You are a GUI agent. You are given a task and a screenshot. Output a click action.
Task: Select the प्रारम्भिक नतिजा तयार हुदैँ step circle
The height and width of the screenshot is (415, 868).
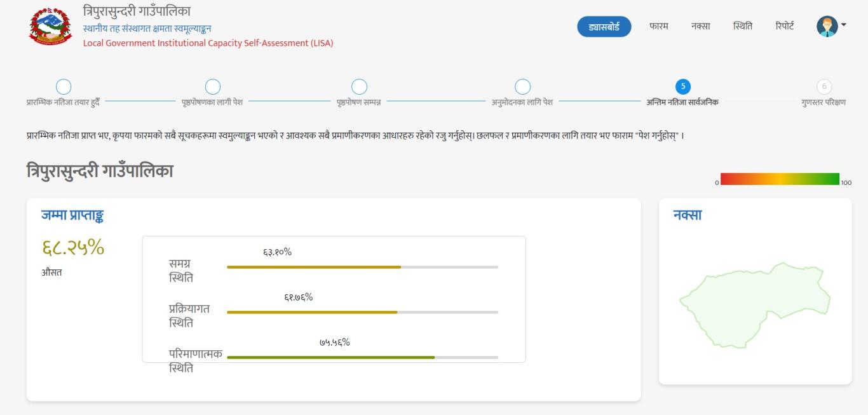pos(64,86)
